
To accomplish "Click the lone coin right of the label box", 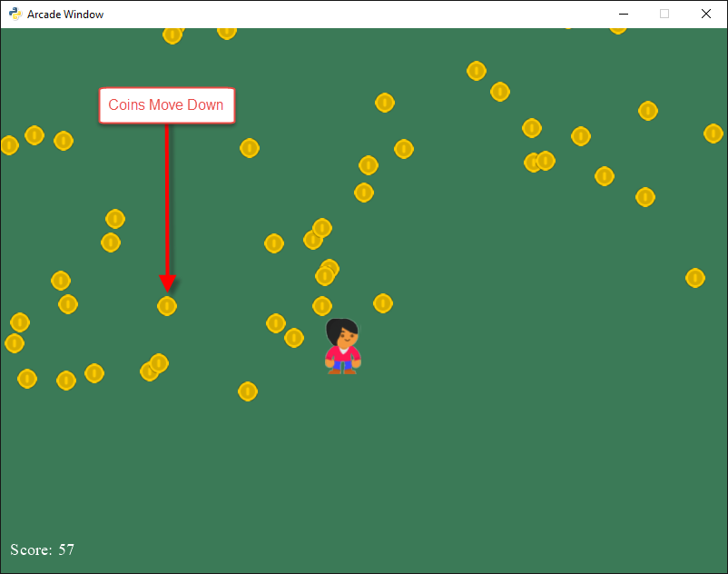I will coord(250,148).
